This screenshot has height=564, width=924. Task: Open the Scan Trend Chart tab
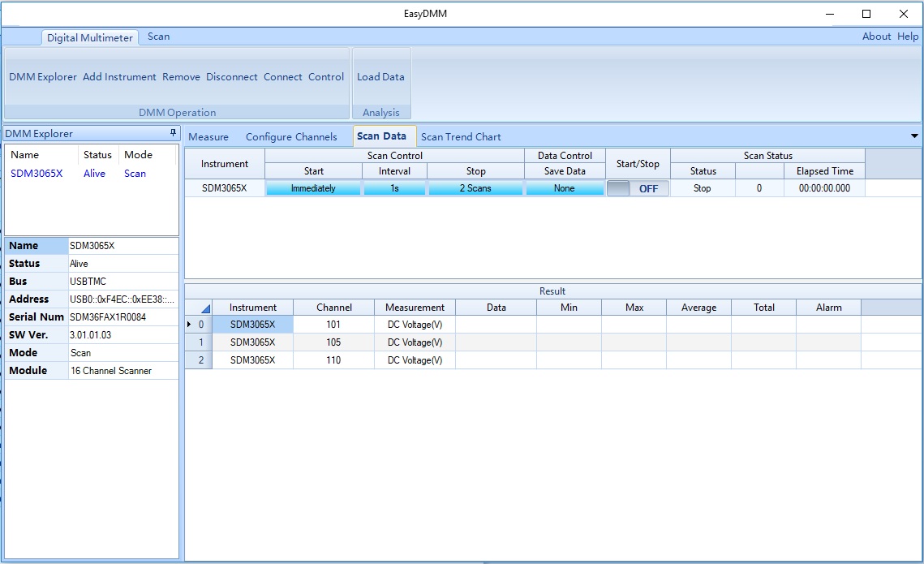[461, 136]
